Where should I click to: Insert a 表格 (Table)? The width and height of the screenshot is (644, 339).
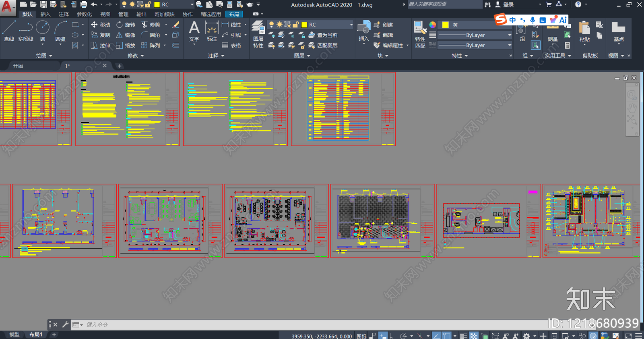[231, 46]
